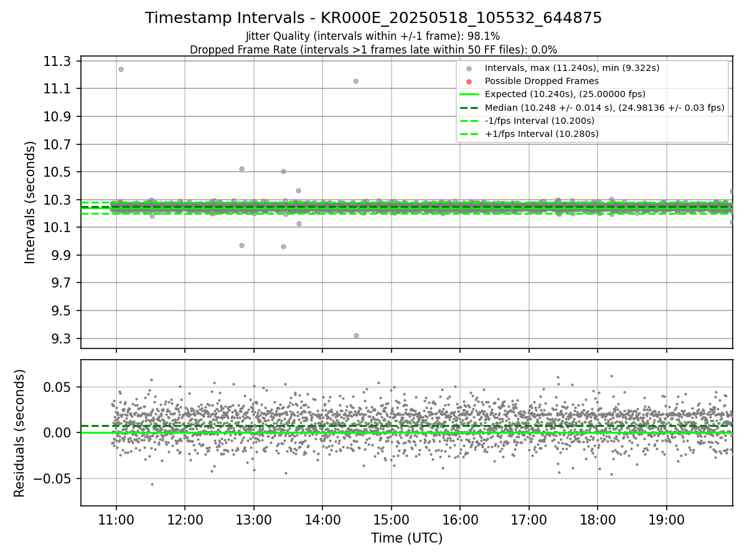Click the outlier point near 11.15 s at 14:30
The height and width of the screenshot is (560, 747).
click(x=355, y=81)
